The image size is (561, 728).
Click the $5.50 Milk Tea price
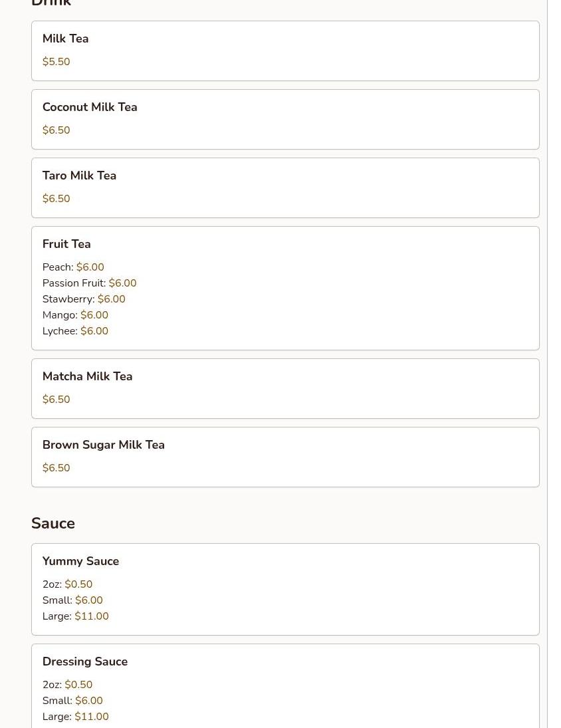(56, 62)
